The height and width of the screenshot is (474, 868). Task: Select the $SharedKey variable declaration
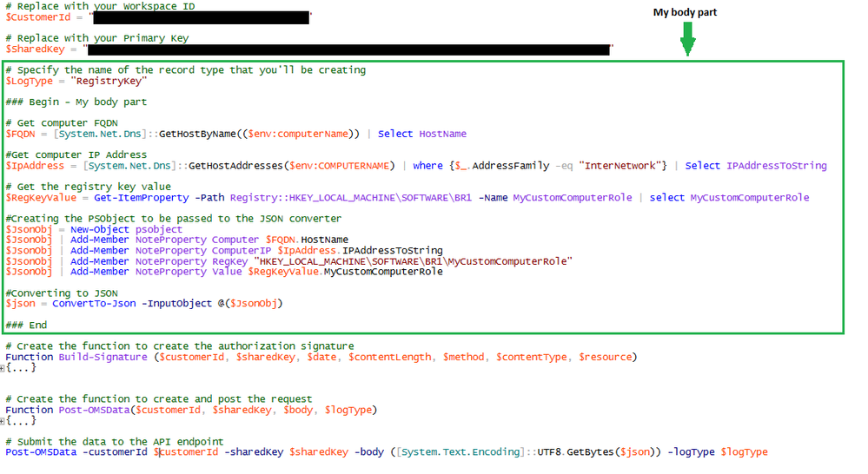[36, 49]
